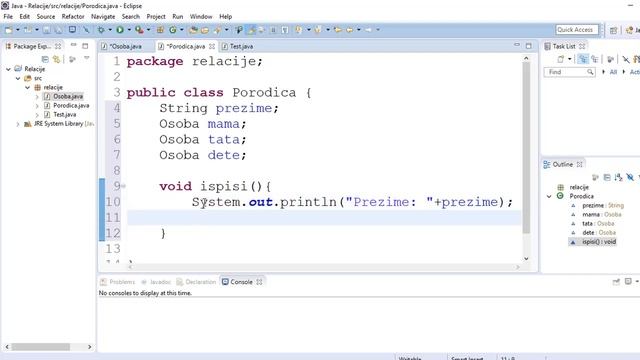
Task: Open the Refactor menu
Action: (x=73, y=16)
